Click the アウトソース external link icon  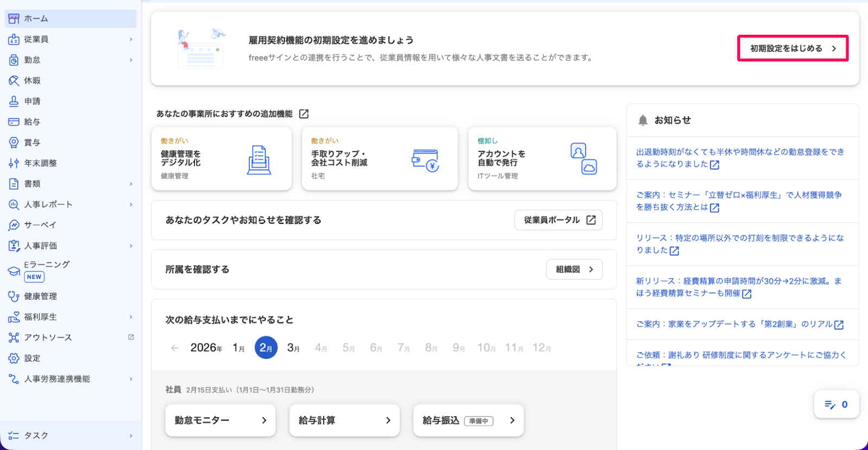[131, 337]
